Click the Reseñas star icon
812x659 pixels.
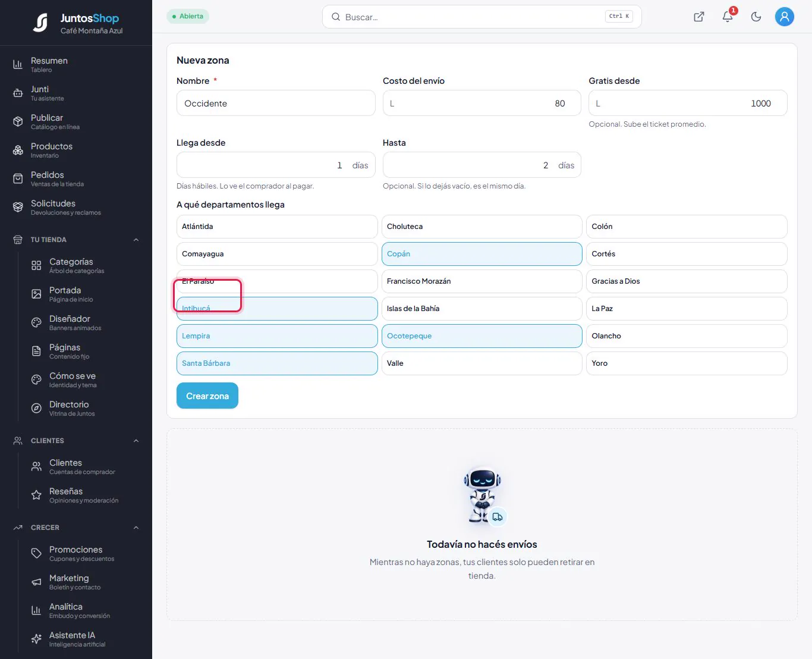(x=36, y=495)
